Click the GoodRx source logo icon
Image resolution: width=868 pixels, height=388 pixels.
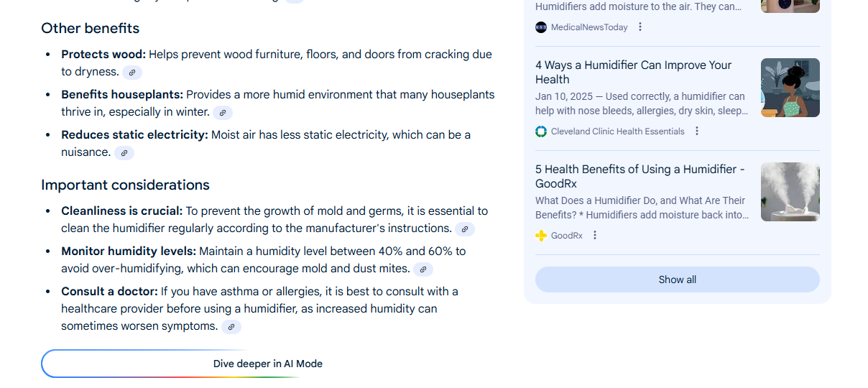click(541, 236)
